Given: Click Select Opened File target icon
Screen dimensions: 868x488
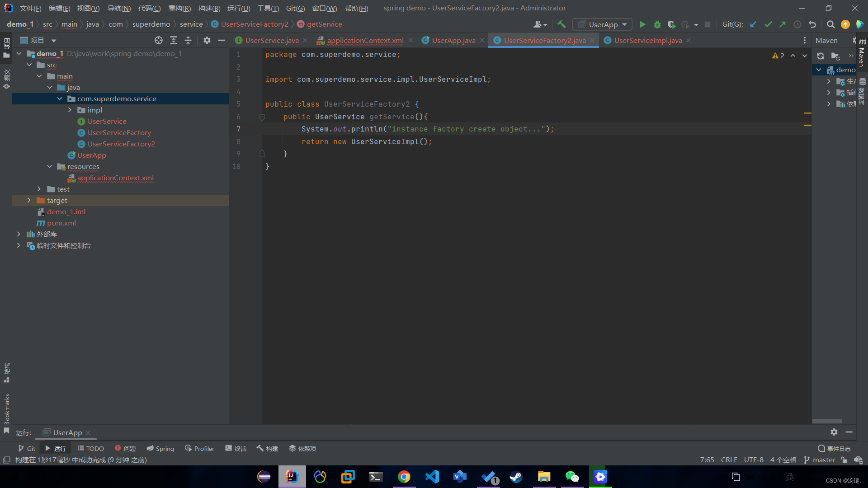Looking at the screenshot, I should [x=158, y=40].
